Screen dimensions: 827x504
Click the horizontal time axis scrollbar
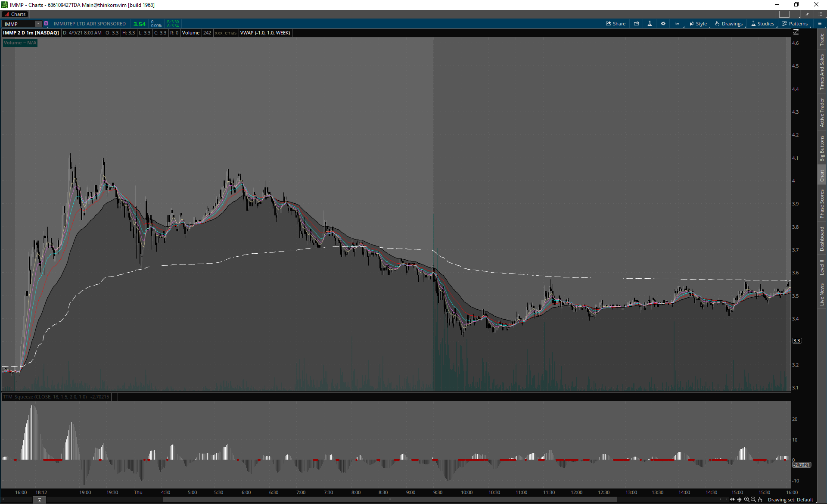[x=389, y=500]
